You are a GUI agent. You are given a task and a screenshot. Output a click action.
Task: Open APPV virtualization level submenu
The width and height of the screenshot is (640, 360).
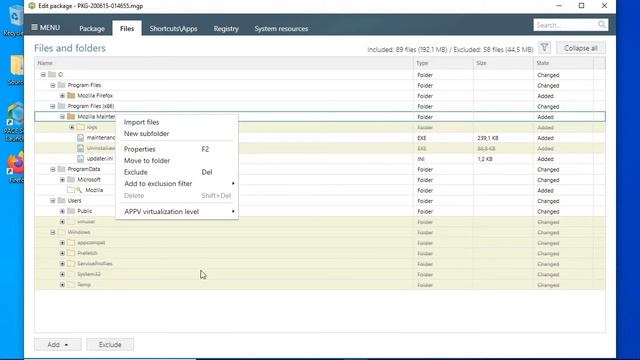(x=177, y=211)
